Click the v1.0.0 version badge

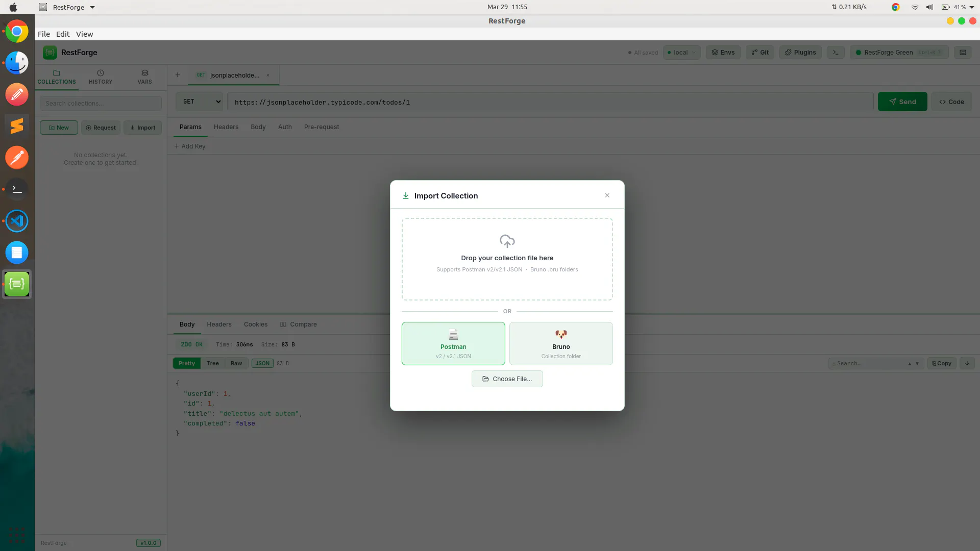click(149, 543)
